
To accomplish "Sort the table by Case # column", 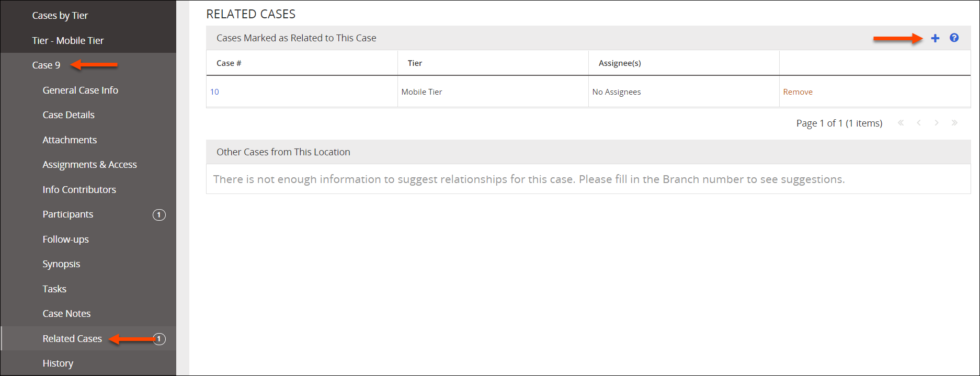I will coord(229,63).
